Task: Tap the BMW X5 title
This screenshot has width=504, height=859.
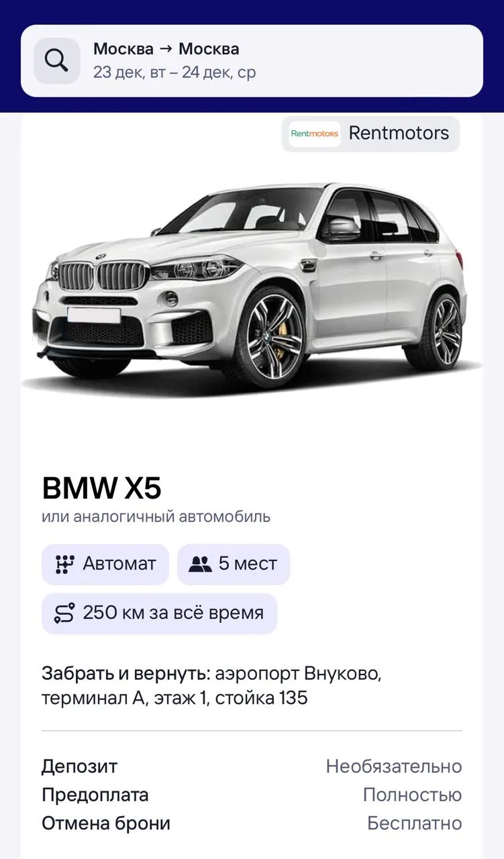Action: point(101,488)
